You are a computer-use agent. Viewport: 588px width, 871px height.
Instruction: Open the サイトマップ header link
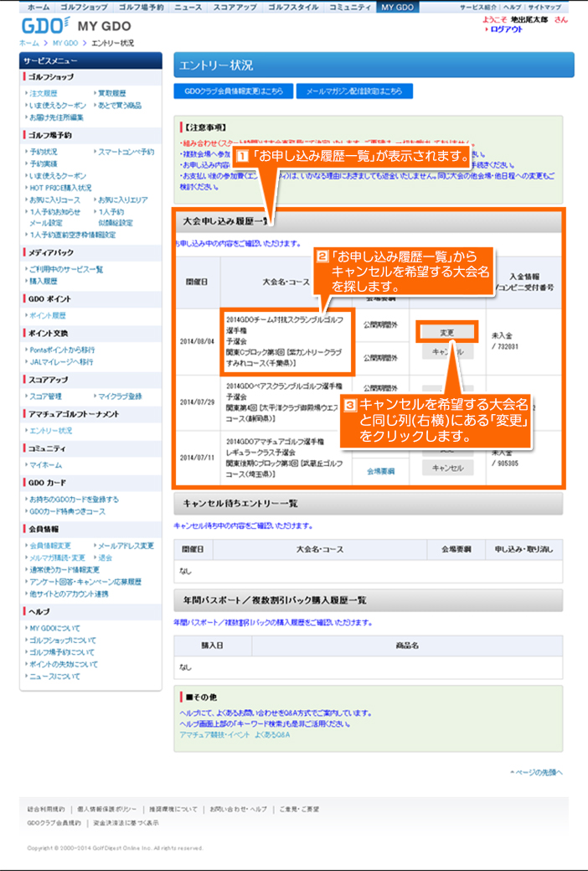tap(544, 8)
